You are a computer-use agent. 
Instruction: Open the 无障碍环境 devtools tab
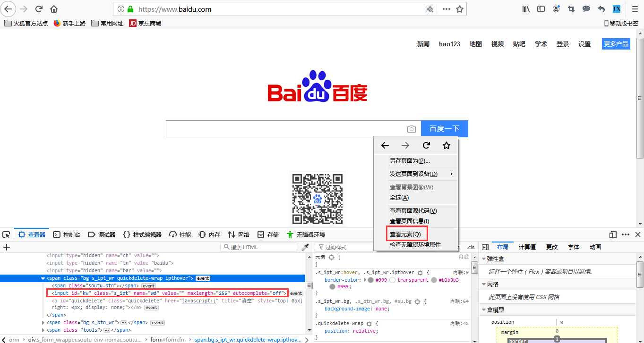click(306, 234)
